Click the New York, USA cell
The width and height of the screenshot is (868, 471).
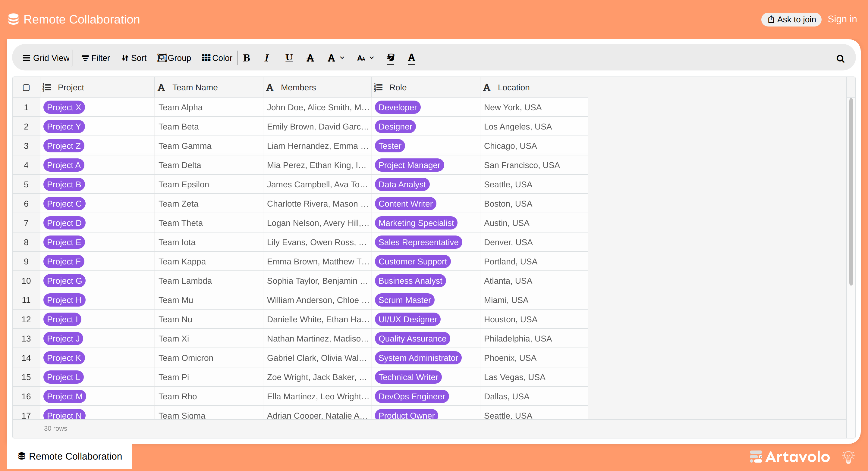click(x=534, y=108)
